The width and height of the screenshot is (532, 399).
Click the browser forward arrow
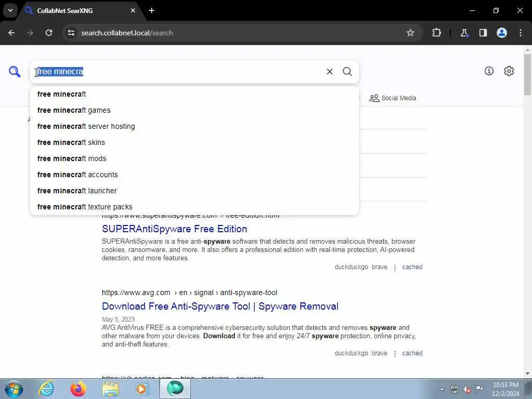[30, 33]
